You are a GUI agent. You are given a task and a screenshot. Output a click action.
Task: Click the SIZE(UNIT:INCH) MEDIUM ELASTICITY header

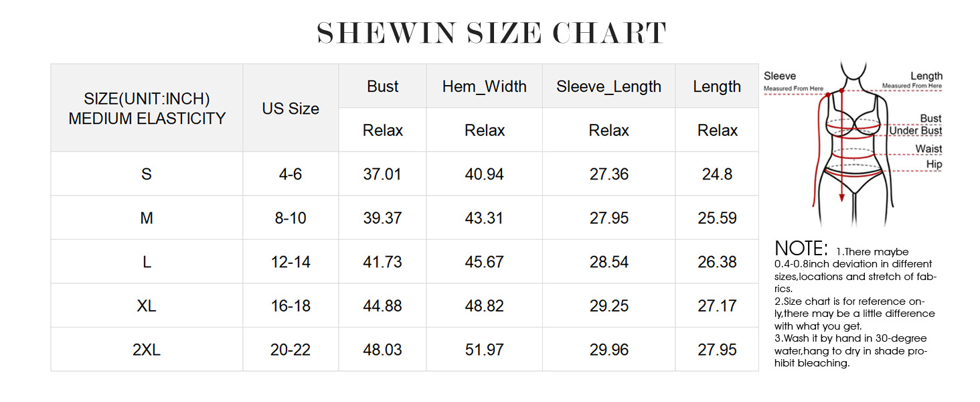click(147, 109)
